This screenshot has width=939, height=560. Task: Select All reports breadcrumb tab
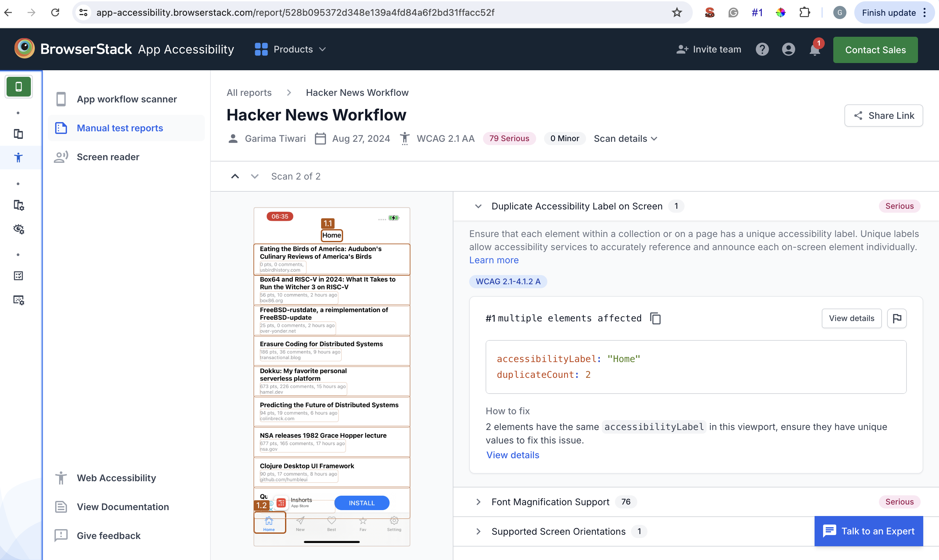249,92
